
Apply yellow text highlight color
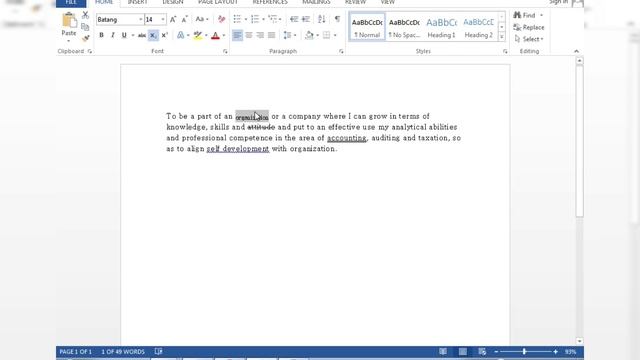[x=198, y=36]
